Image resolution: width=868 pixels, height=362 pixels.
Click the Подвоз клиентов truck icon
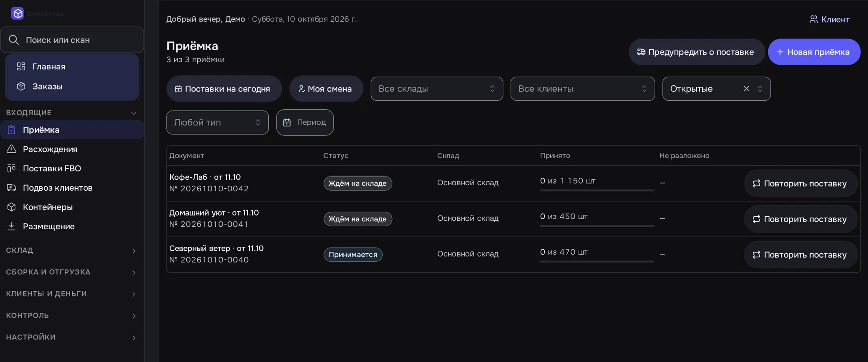(11, 188)
